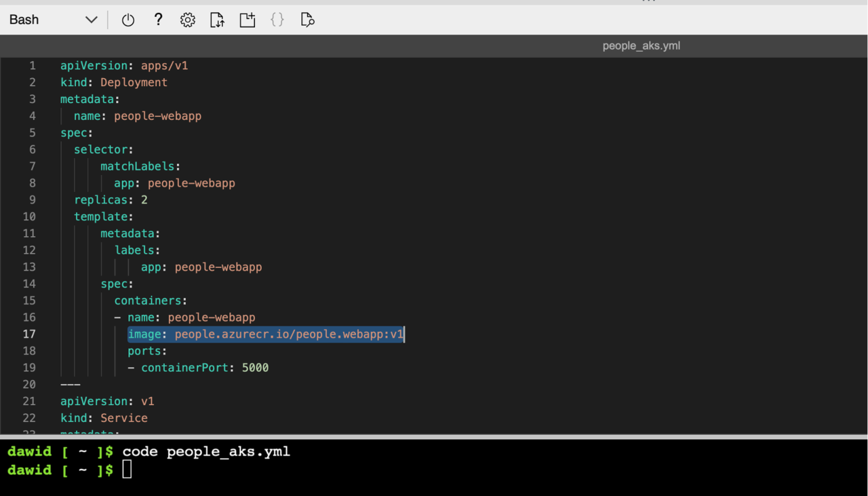This screenshot has width=868, height=496.
Task: Open the Cloud Shell settings gear
Action: coord(188,20)
